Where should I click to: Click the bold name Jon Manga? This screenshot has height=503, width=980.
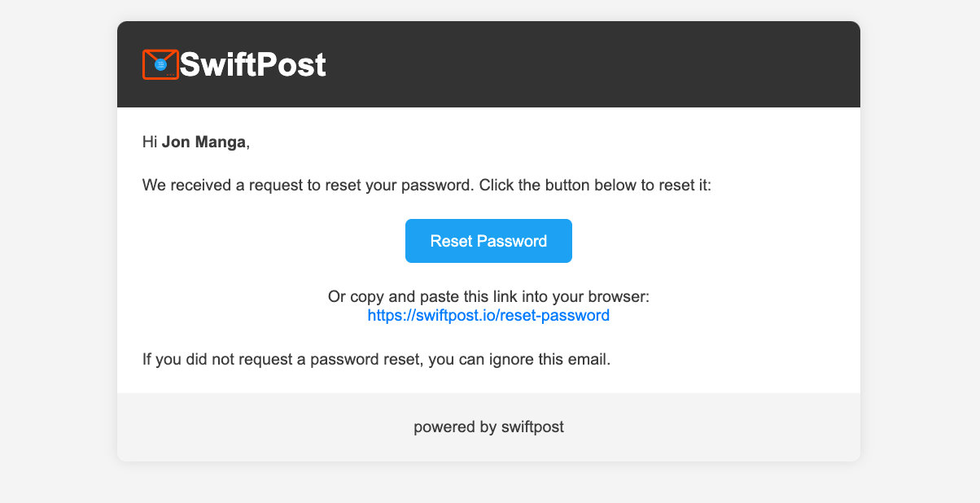coord(203,143)
